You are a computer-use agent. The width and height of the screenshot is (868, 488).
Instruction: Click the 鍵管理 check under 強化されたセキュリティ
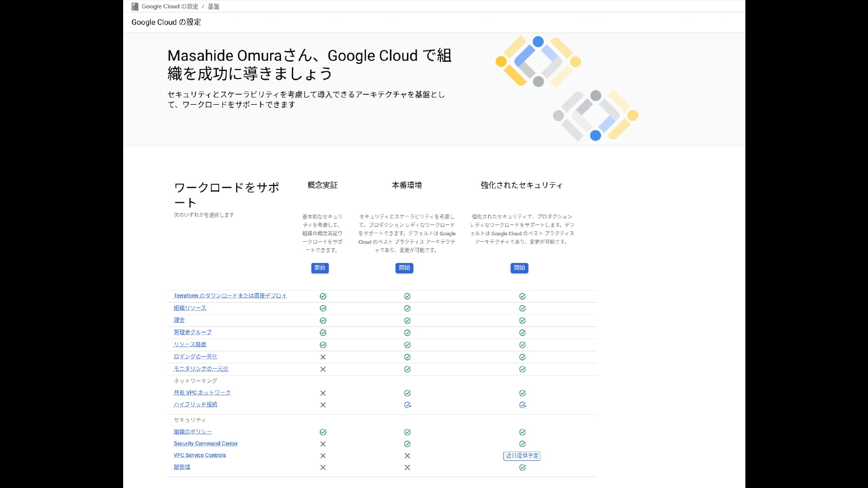point(522,467)
